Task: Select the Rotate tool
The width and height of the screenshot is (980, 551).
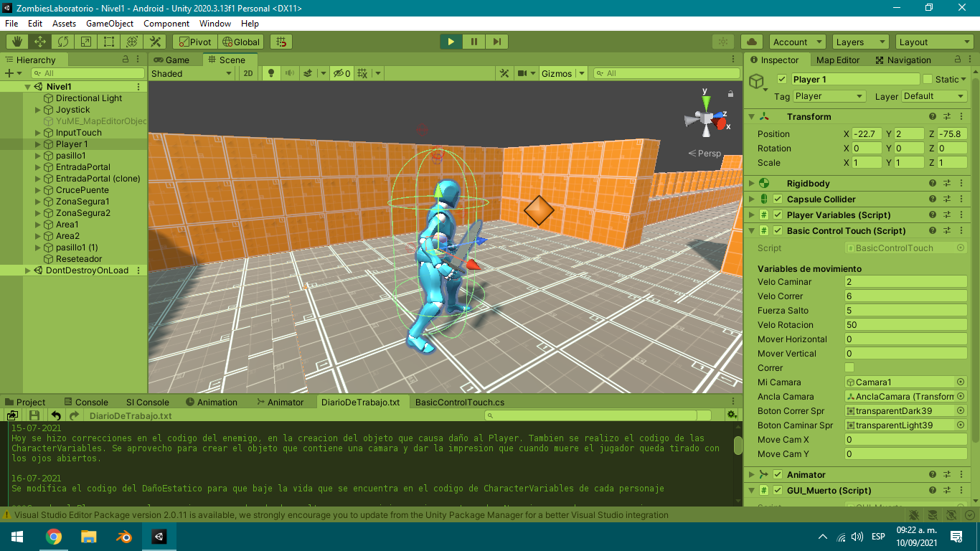Action: coord(63,42)
